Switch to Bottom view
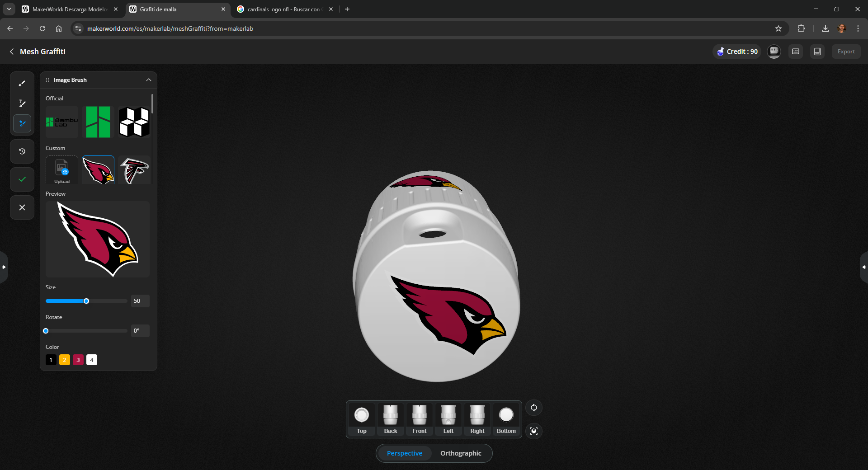Image resolution: width=868 pixels, height=470 pixels. (x=506, y=419)
